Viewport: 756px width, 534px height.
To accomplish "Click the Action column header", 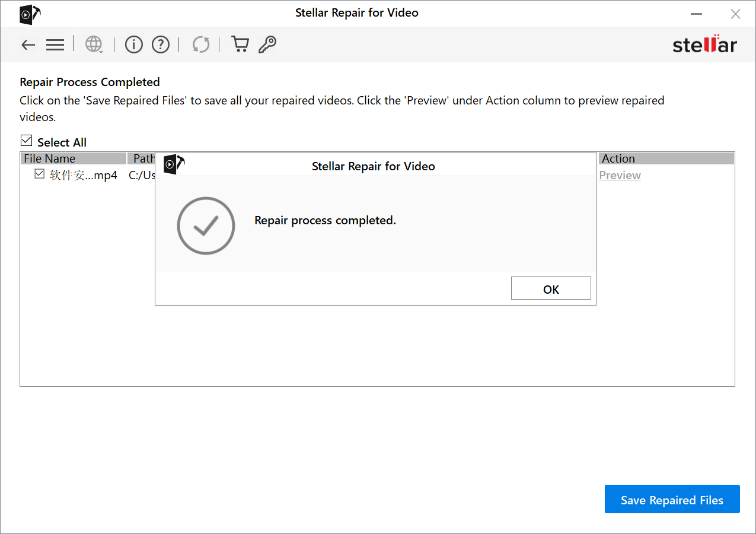I will tap(666, 158).
